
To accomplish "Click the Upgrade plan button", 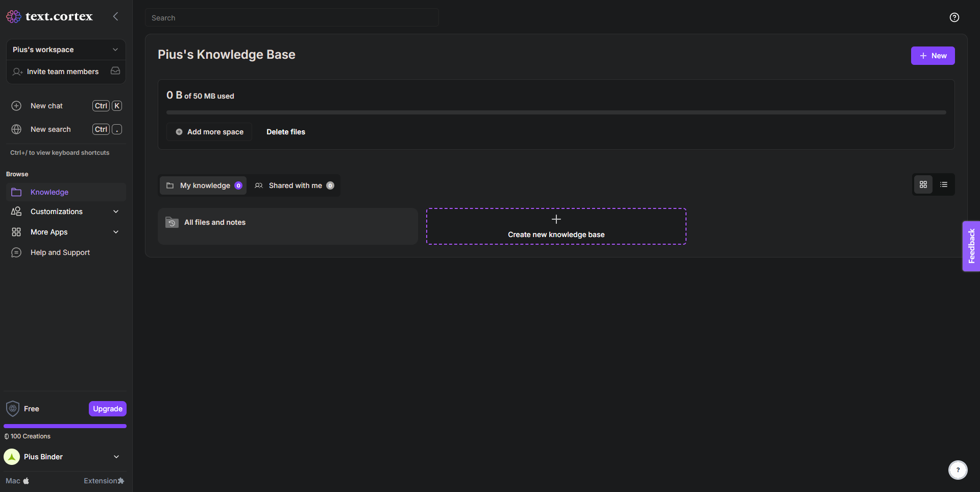I will [x=107, y=409].
